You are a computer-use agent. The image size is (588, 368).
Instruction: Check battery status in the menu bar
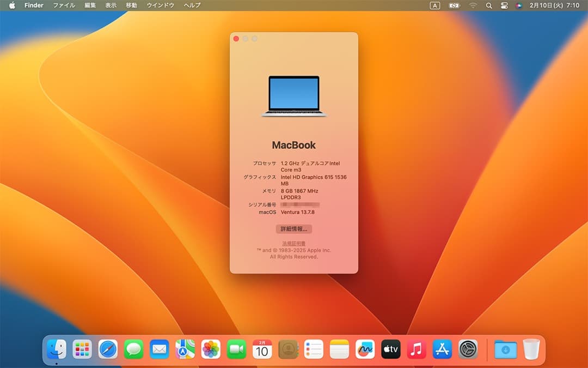pyautogui.click(x=453, y=5)
